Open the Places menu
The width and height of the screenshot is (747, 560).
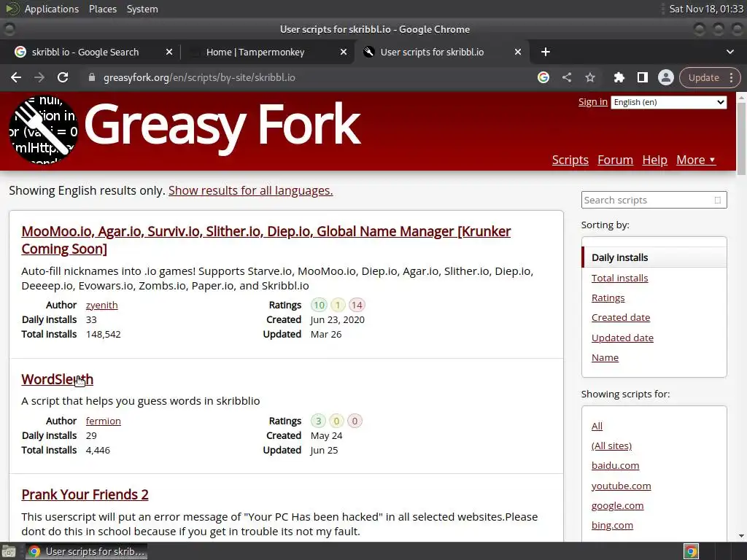[103, 9]
